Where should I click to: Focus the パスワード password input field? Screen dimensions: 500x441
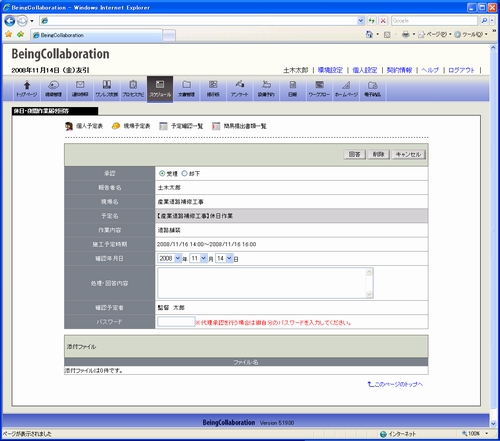pos(176,322)
